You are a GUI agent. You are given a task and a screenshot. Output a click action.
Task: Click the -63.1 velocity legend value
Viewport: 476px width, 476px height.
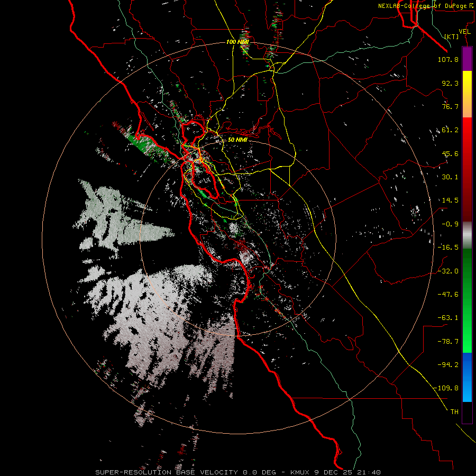coord(448,318)
